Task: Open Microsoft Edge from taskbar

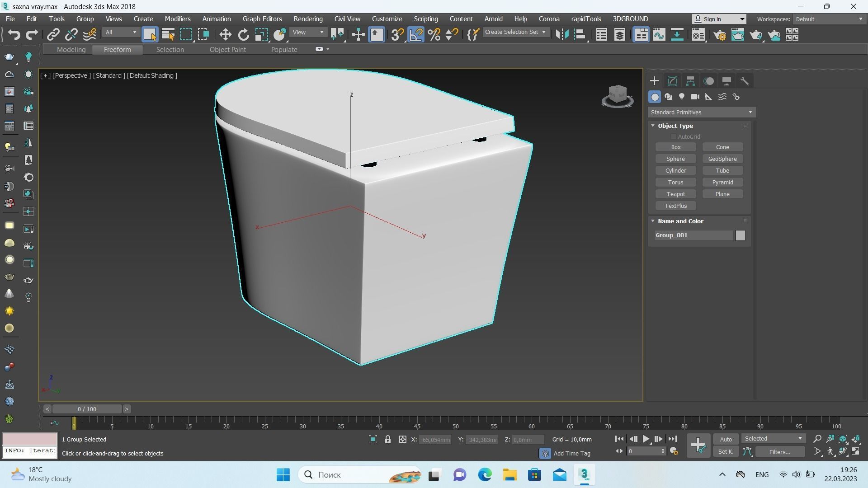Action: [x=485, y=475]
